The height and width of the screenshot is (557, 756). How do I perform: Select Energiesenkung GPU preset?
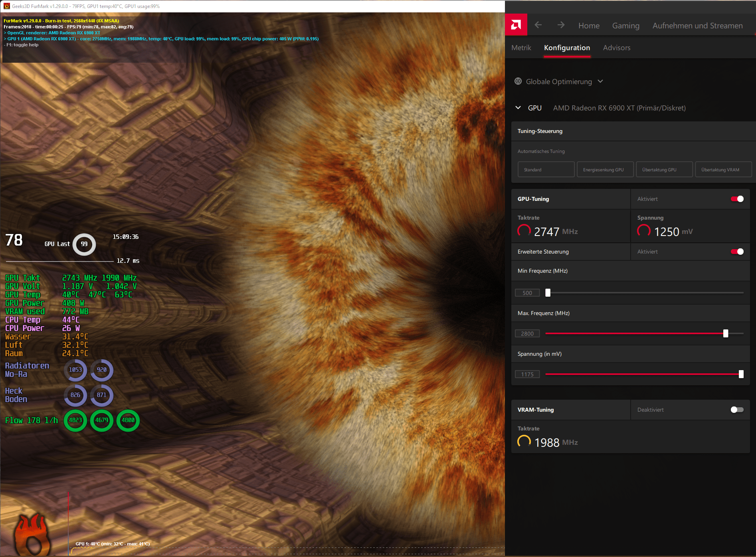605,169
